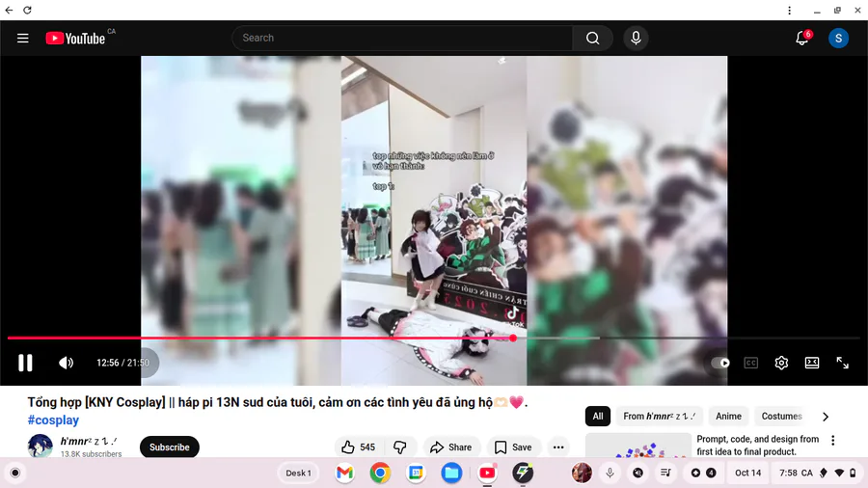
Task: Go back with the browser arrow
Action: pos(9,10)
